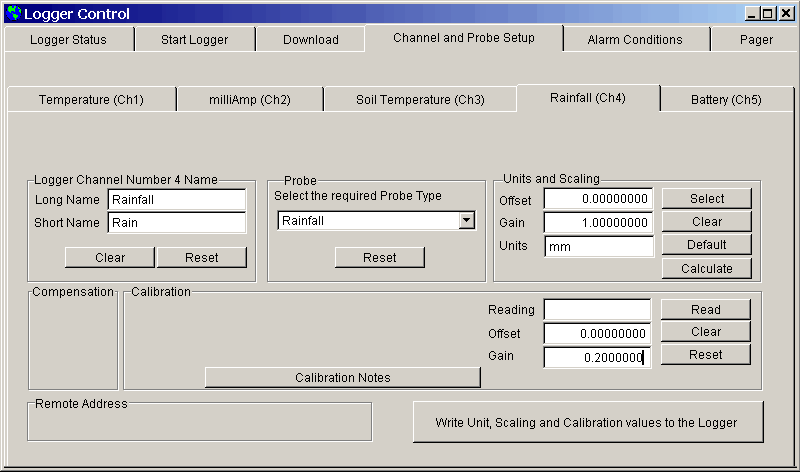Expand the Probe Type dropdown arrow

[x=466, y=221]
